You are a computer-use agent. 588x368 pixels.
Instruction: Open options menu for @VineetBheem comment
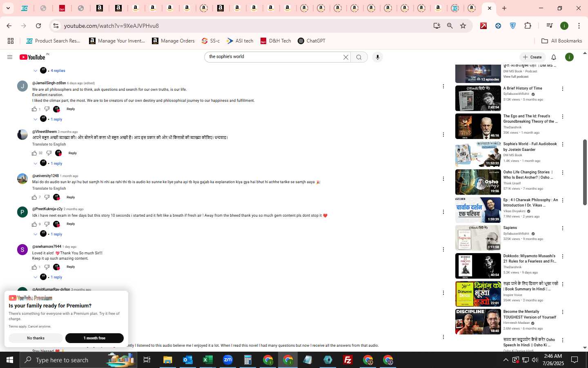coord(443,135)
